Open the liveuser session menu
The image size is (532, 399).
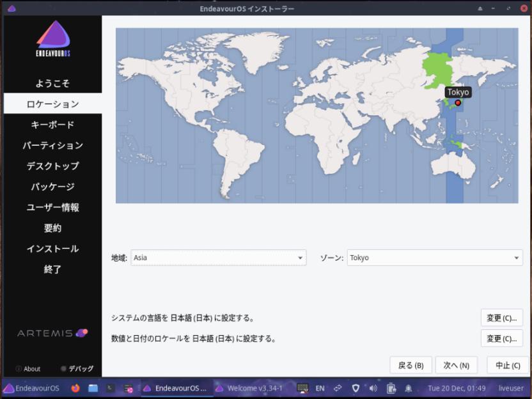[x=512, y=388]
